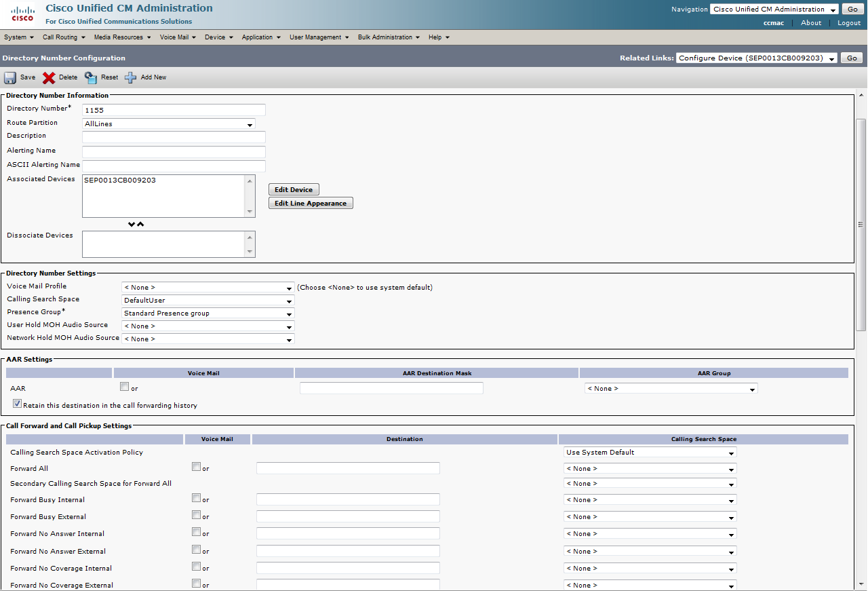Click the up arrow above Dissociate Devices
This screenshot has height=591, width=868.
click(x=141, y=225)
